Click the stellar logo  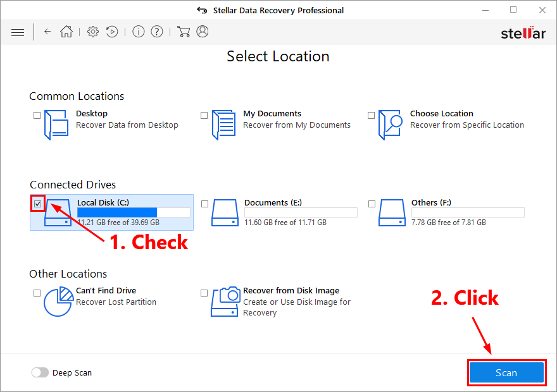pos(523,33)
